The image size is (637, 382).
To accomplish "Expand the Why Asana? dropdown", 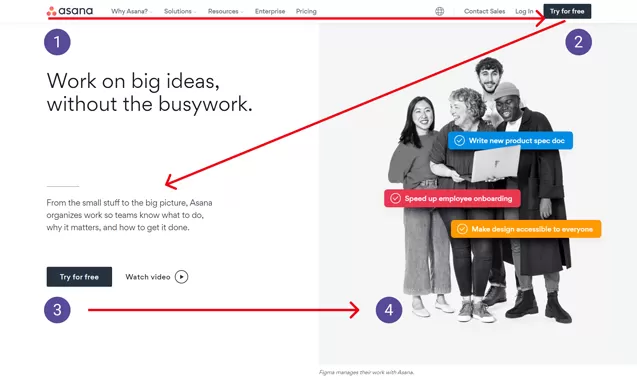I will point(132,11).
